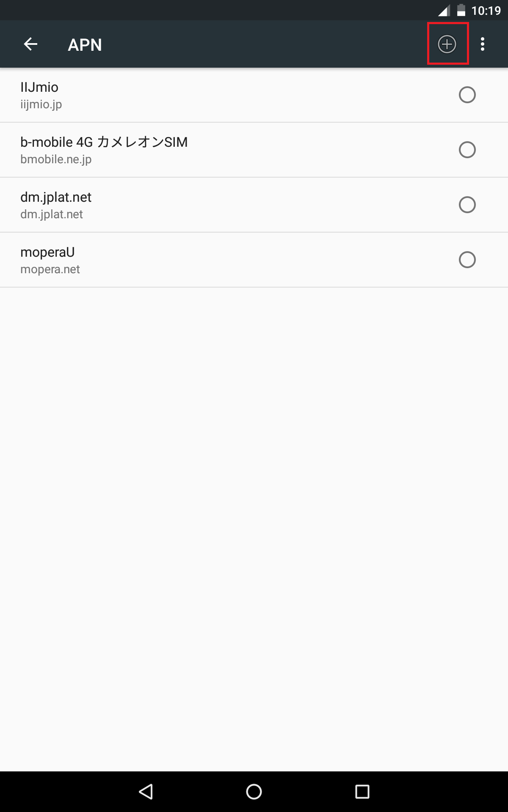Tap the mopera.net subtitle text

click(x=50, y=269)
